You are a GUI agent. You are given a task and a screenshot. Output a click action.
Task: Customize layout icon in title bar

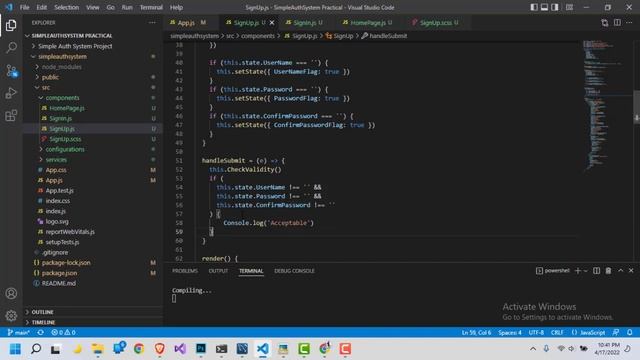pyautogui.click(x=569, y=7)
